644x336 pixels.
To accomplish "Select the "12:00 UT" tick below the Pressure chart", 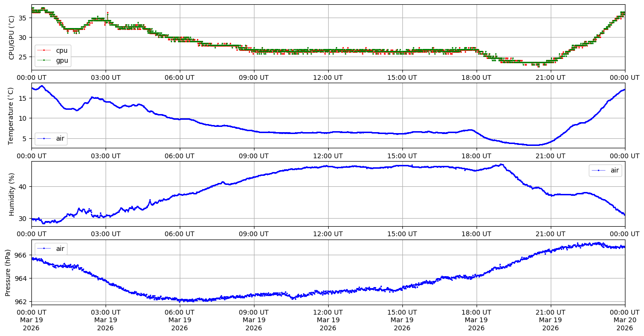I will [328, 312].
